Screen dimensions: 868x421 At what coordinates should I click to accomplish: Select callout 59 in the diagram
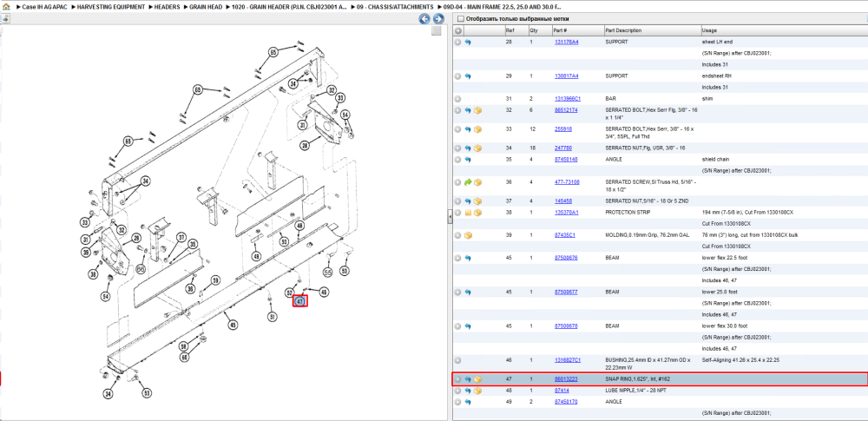(x=216, y=280)
